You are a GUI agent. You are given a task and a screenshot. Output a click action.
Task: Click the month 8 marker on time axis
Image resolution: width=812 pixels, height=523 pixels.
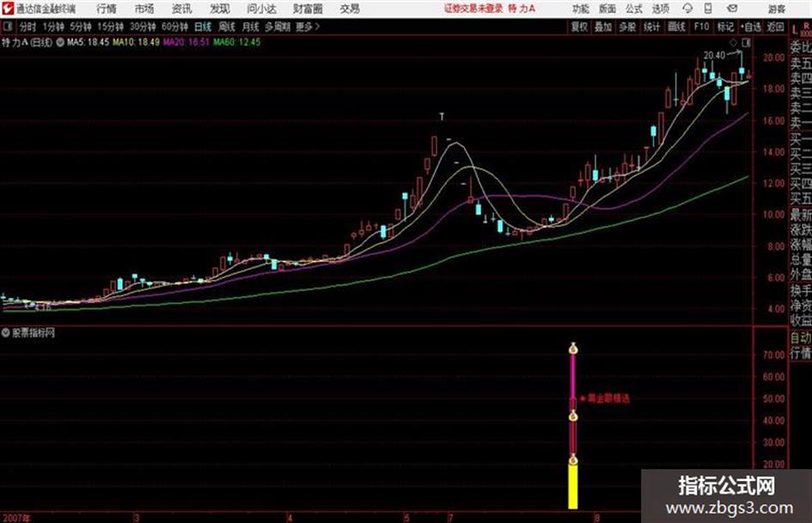[596, 518]
